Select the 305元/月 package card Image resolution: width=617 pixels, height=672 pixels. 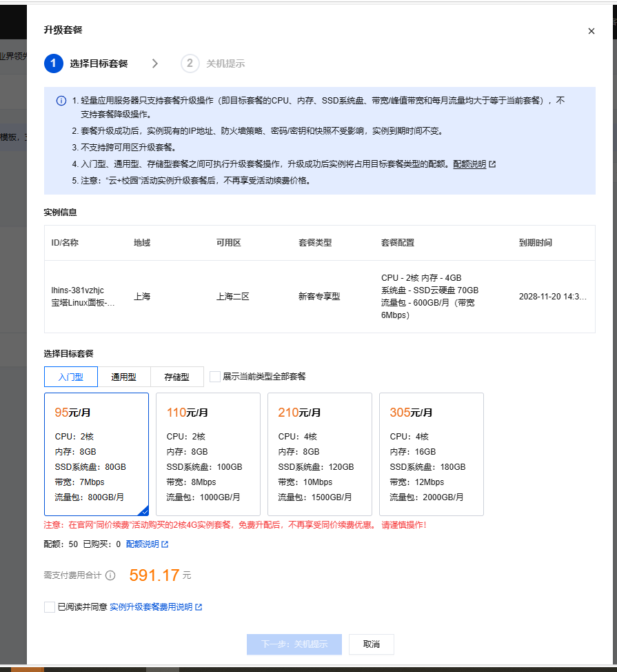[x=431, y=455]
